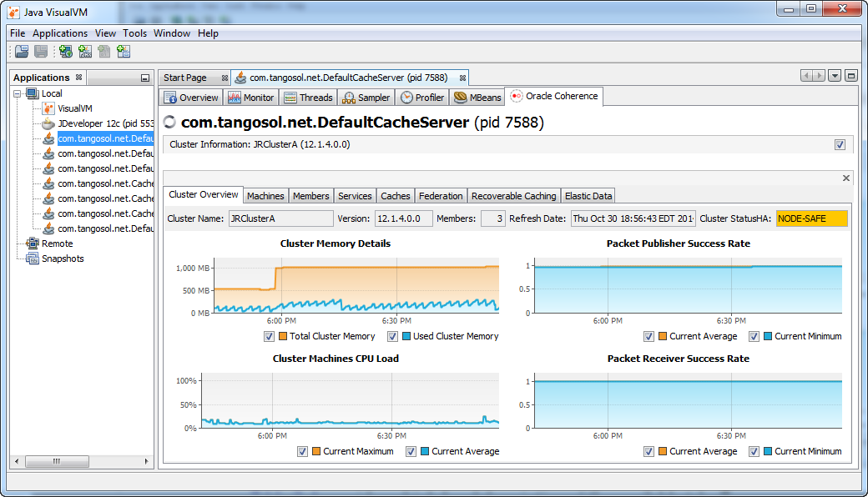Screen dimensions: 868x497
Task: Collapse the Local tree node
Action: [x=18, y=93]
